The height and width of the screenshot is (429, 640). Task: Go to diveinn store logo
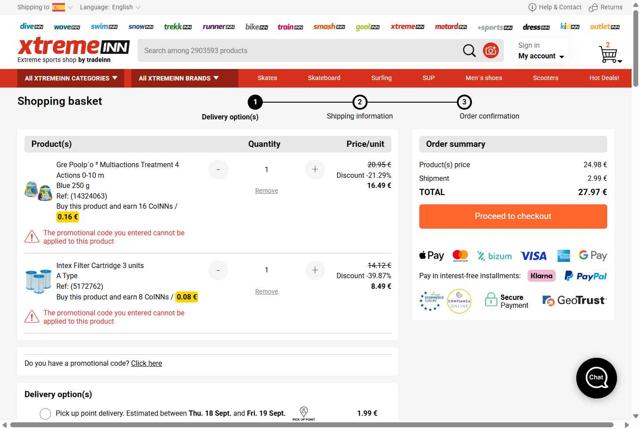coord(31,27)
